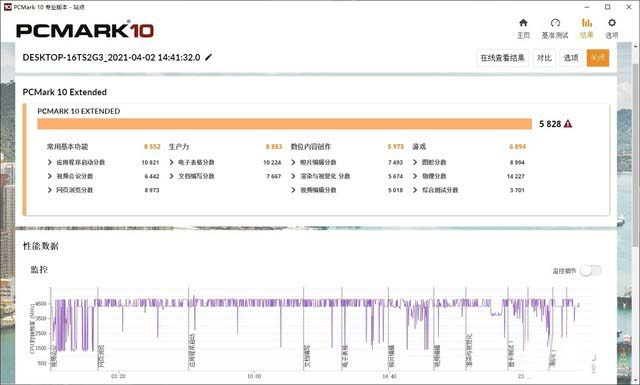Click the score value 10 224
The width and height of the screenshot is (640, 385).
(x=272, y=162)
